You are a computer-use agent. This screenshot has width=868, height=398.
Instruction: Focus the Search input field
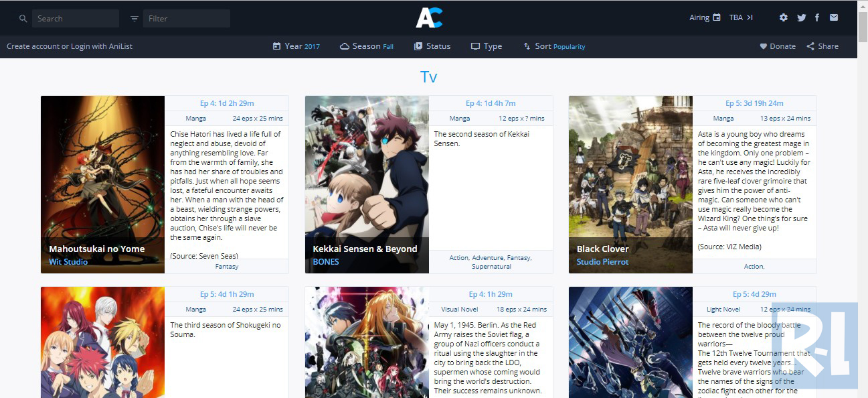pos(76,19)
